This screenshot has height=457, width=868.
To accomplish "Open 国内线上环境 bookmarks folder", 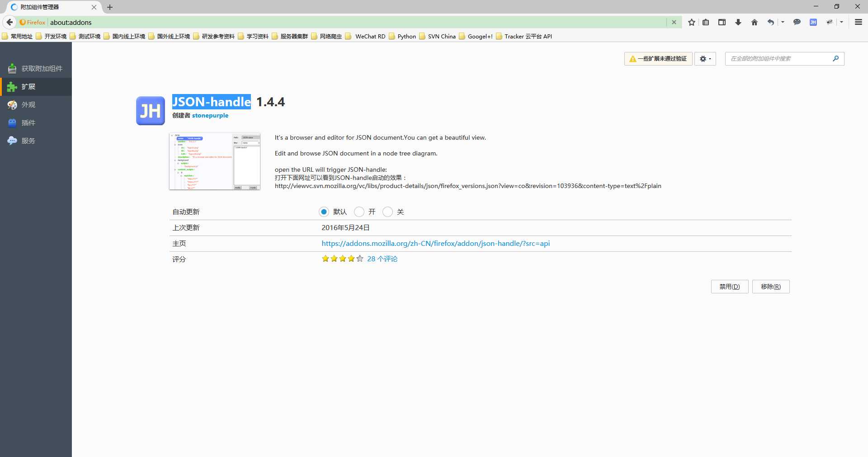I will pos(125,37).
